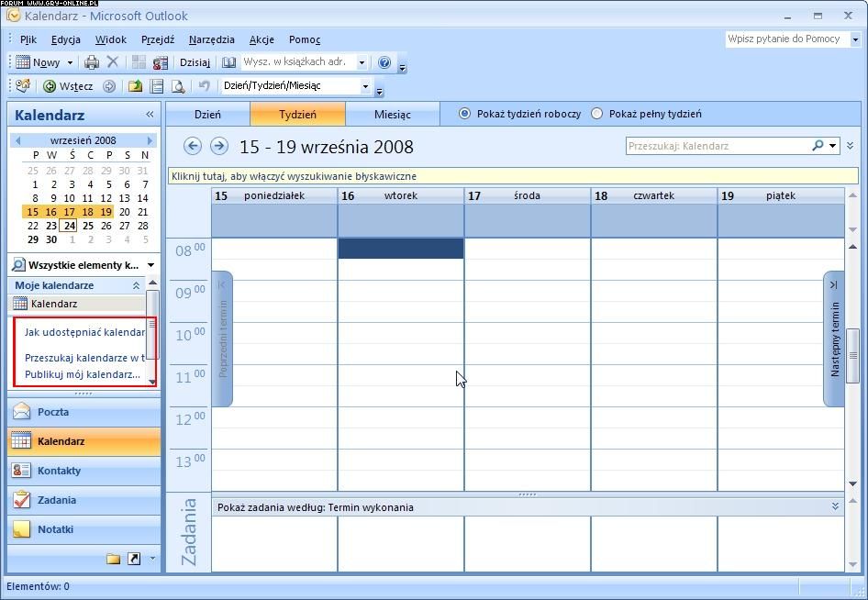Click the Przeszukaj: Kalendarz search field

coord(718,146)
